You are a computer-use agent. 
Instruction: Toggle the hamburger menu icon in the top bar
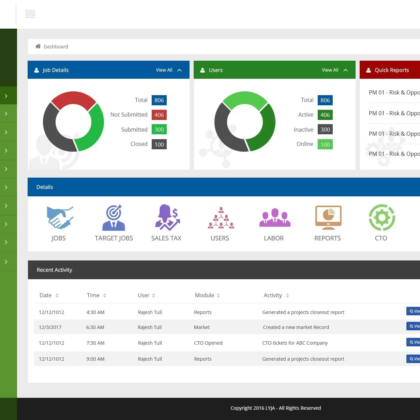(30, 14)
